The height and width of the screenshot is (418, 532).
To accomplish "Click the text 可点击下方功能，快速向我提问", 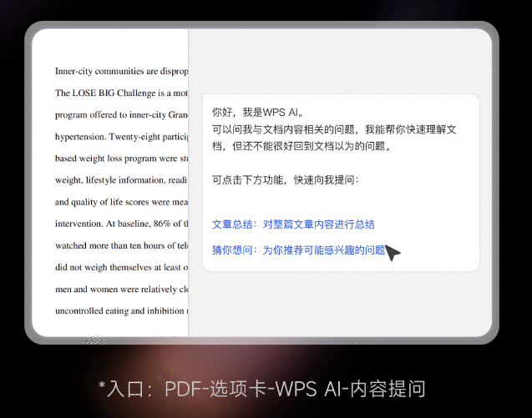I will click(x=285, y=179).
